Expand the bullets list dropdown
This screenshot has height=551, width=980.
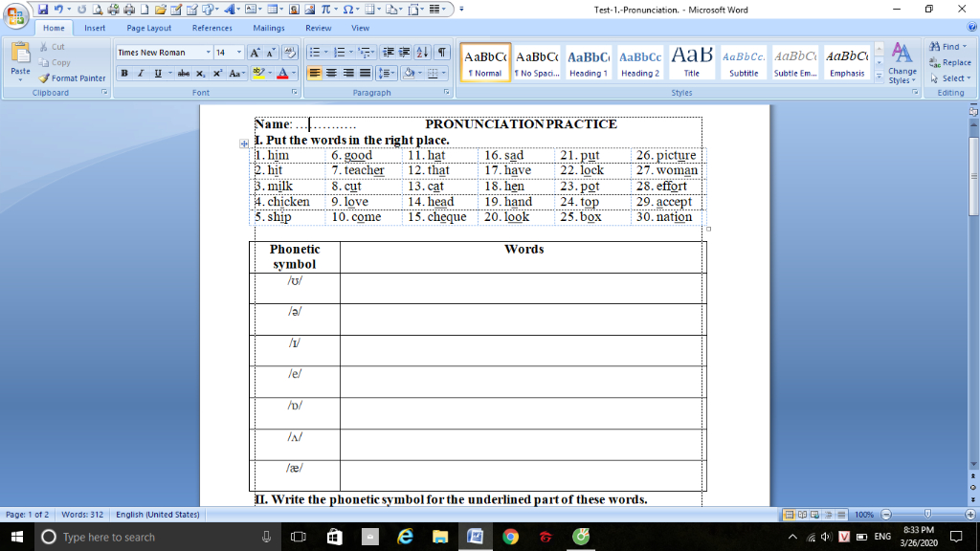click(325, 53)
